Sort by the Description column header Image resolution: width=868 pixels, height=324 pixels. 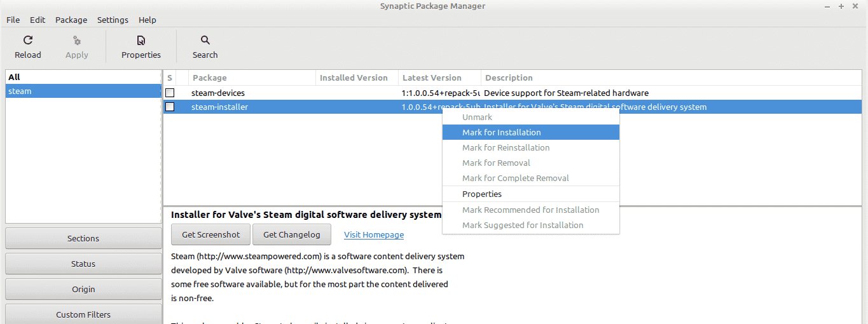click(671, 78)
